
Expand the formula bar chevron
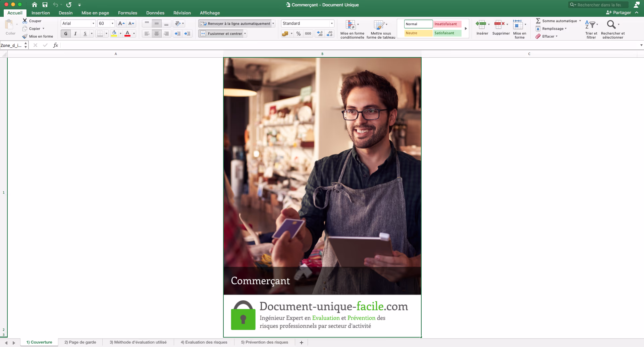[641, 45]
